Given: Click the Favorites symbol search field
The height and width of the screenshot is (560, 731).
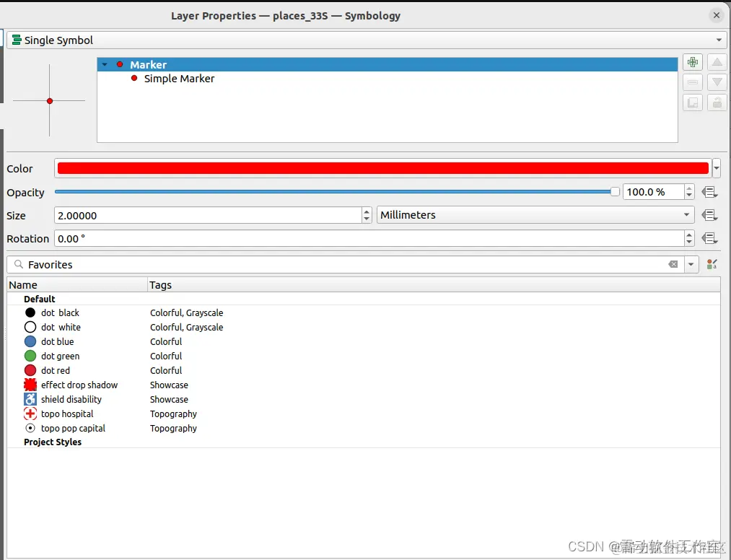Looking at the screenshot, I should (x=345, y=264).
